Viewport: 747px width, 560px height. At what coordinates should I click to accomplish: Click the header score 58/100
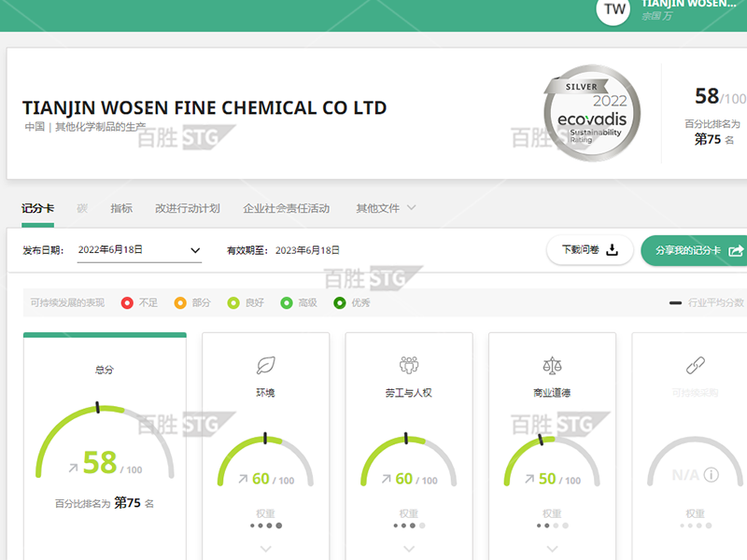click(x=720, y=96)
